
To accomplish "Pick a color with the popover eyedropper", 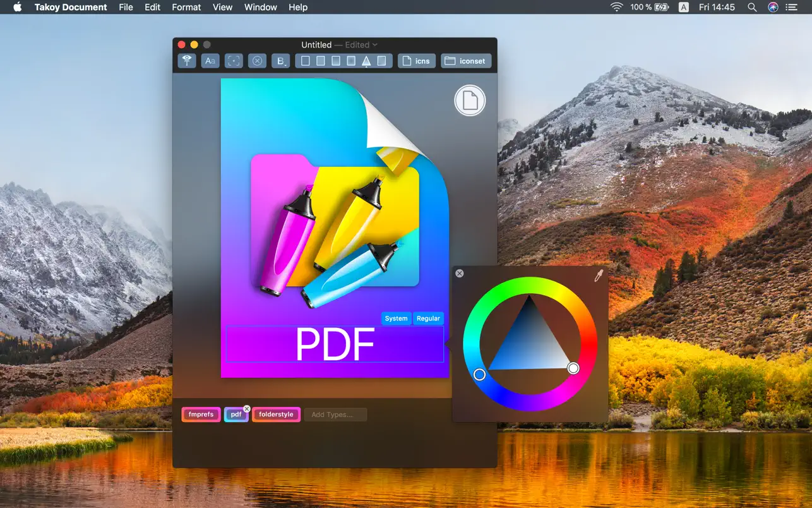I will pos(598,276).
